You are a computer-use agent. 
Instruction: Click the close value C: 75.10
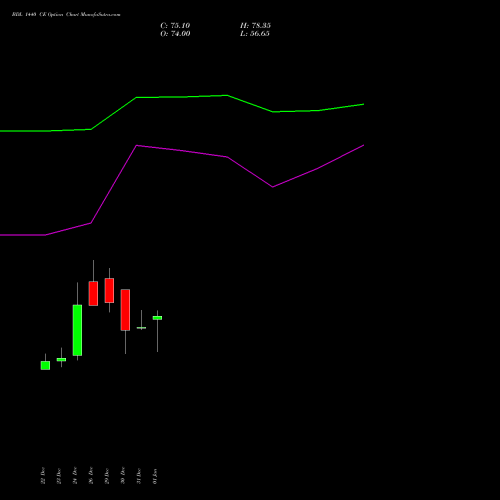tap(175, 26)
